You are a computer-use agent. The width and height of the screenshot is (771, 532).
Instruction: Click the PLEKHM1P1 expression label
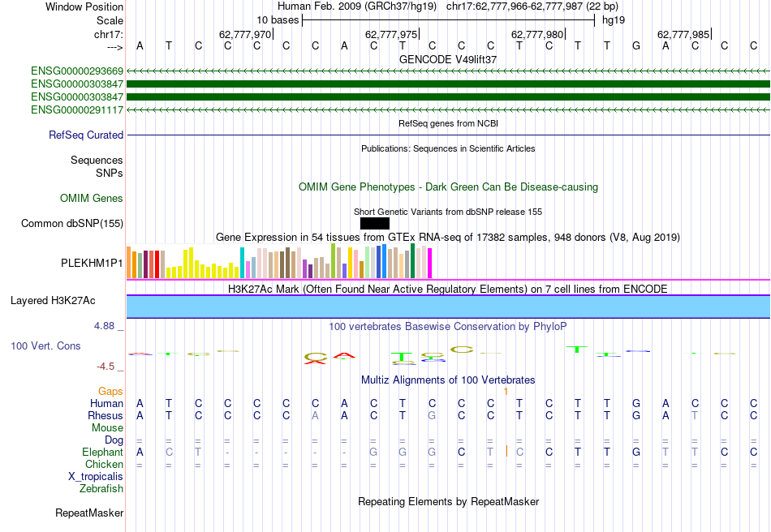point(92,264)
